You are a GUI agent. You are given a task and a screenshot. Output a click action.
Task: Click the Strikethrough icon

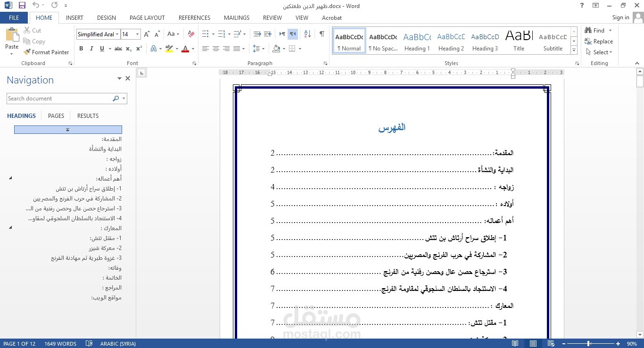point(117,49)
